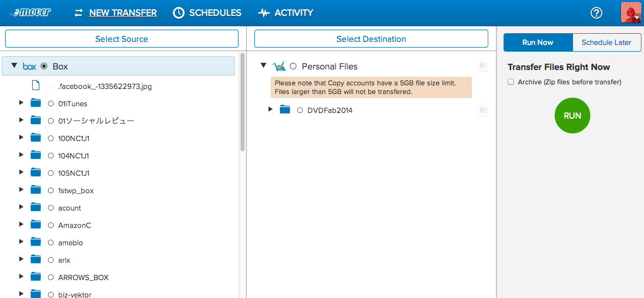
Task: Select the 100NC1J1 radio button
Action: coord(51,139)
